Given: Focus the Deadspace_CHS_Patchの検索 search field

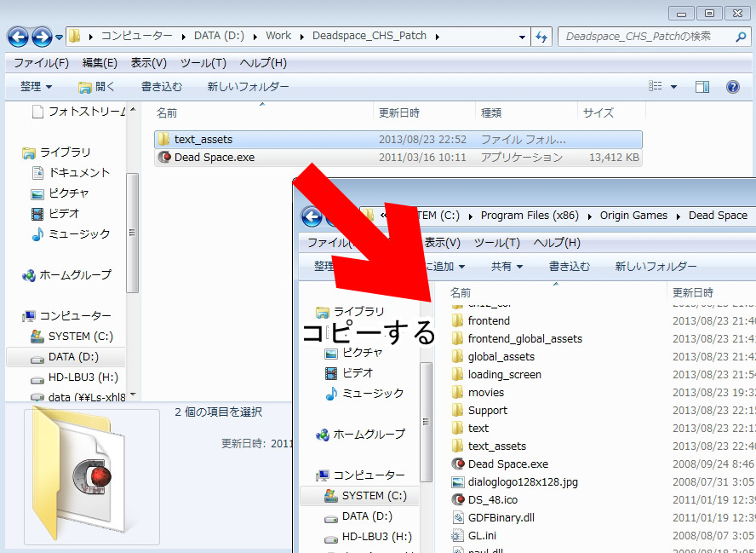Looking at the screenshot, I should coord(645,37).
